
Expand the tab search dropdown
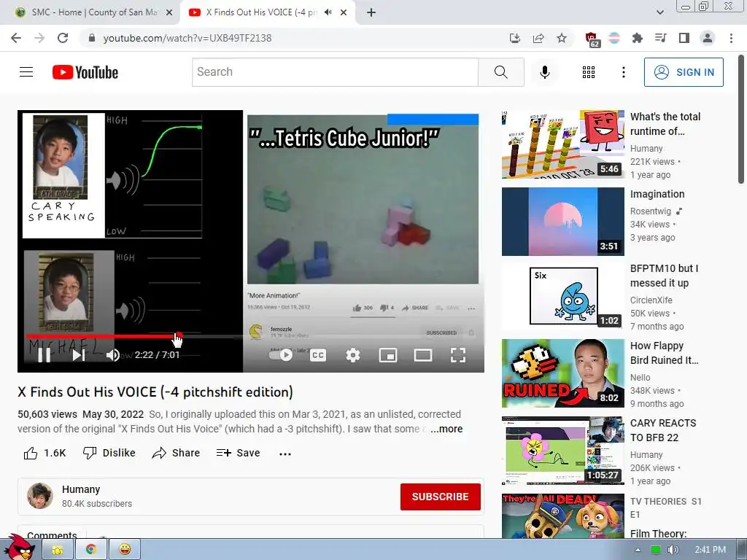pos(659,12)
